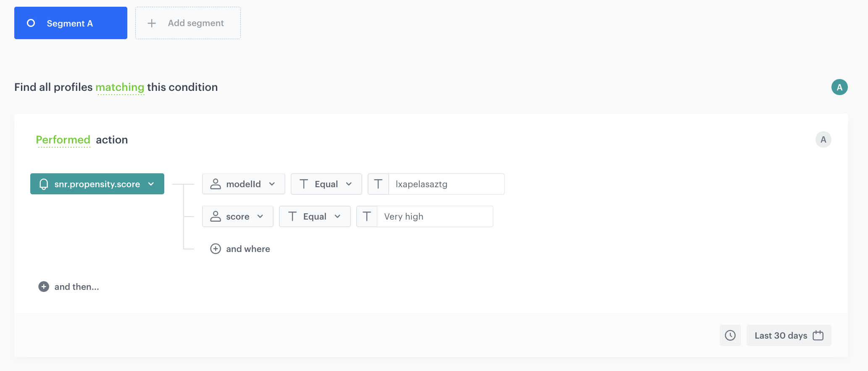Click the plus icon next to and where
Screen dimensions: 868x371
pyautogui.click(x=216, y=249)
